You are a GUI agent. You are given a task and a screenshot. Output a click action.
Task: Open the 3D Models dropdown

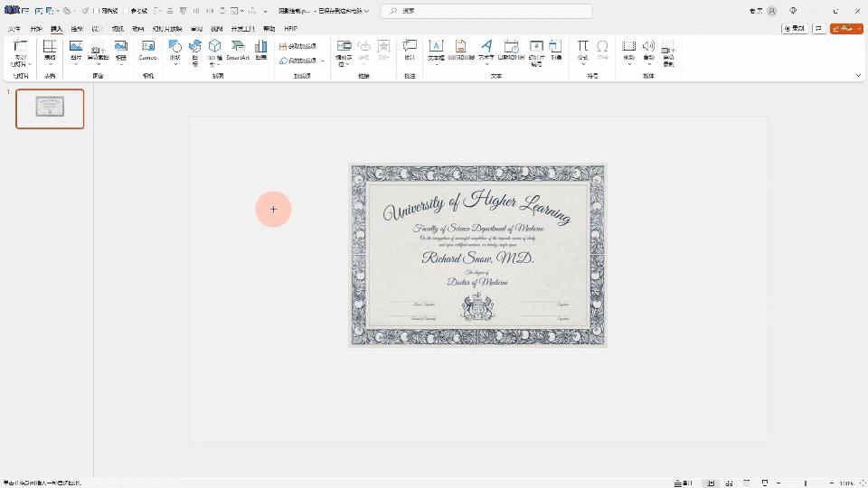pos(215,64)
